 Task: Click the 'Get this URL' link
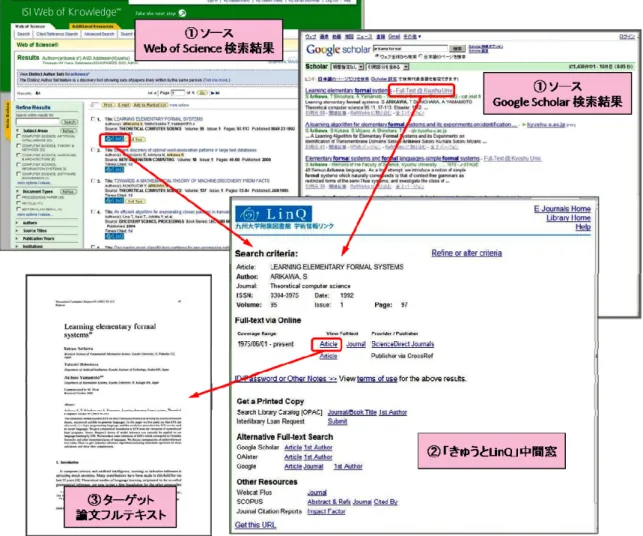pyautogui.click(x=255, y=525)
